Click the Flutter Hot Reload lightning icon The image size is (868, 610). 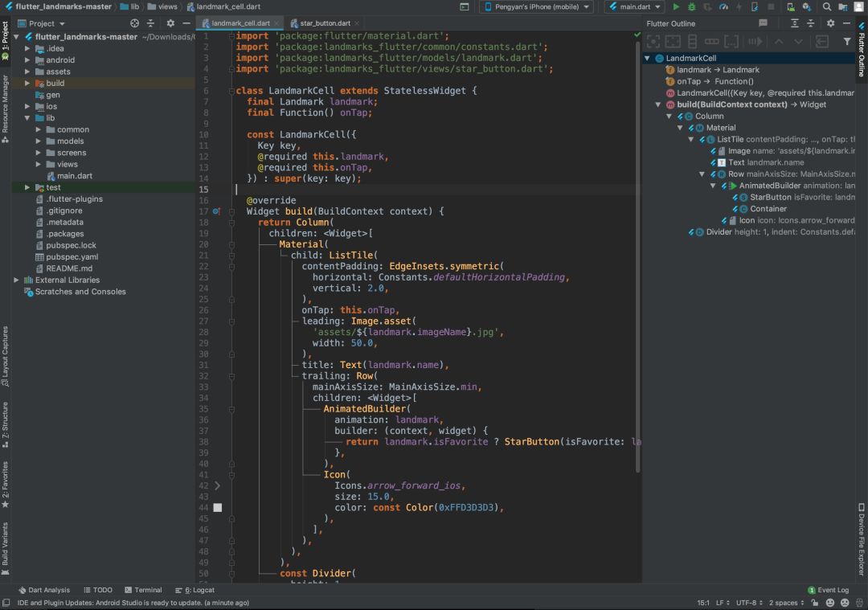[x=739, y=6]
